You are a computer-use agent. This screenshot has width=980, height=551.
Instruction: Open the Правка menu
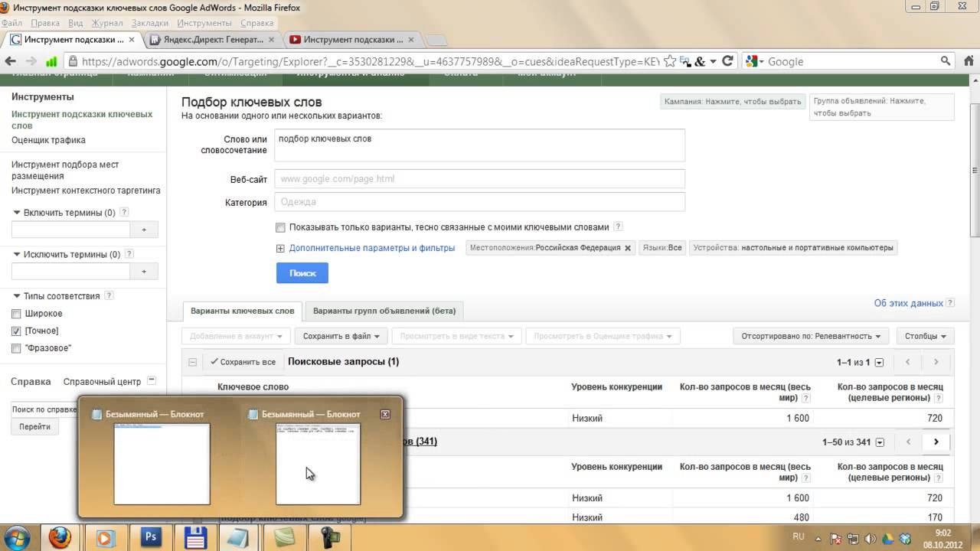pyautogui.click(x=46, y=23)
